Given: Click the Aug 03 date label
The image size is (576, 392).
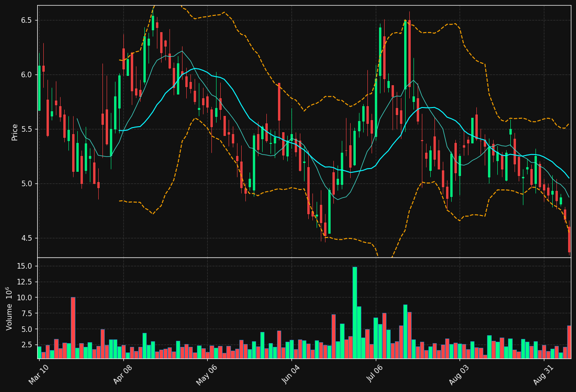Looking at the screenshot, I should 459,375.
